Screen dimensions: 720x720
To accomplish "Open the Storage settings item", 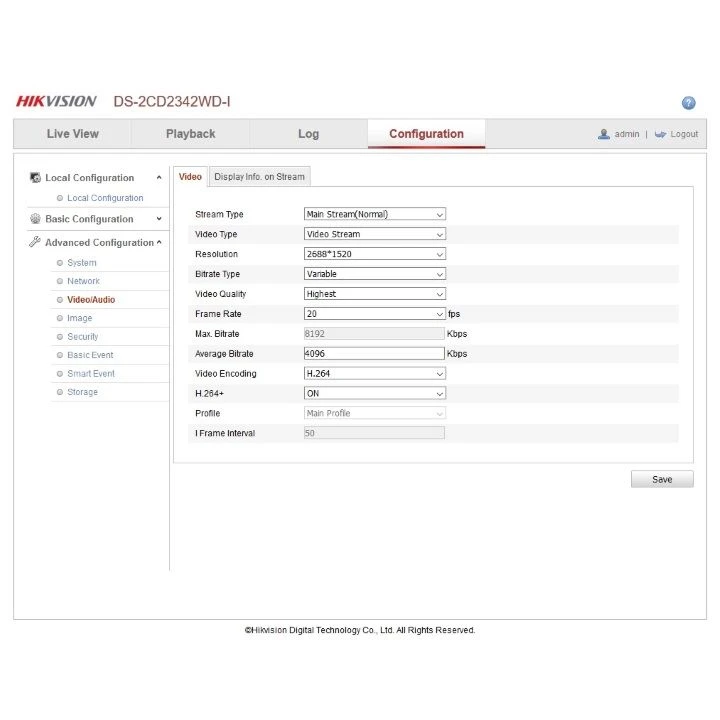I will tap(83, 392).
